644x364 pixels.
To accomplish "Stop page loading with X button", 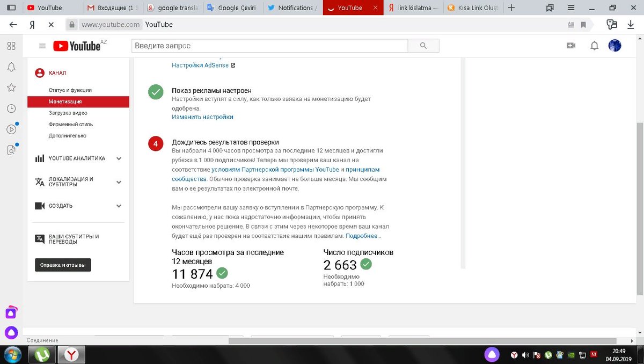I will [50, 25].
